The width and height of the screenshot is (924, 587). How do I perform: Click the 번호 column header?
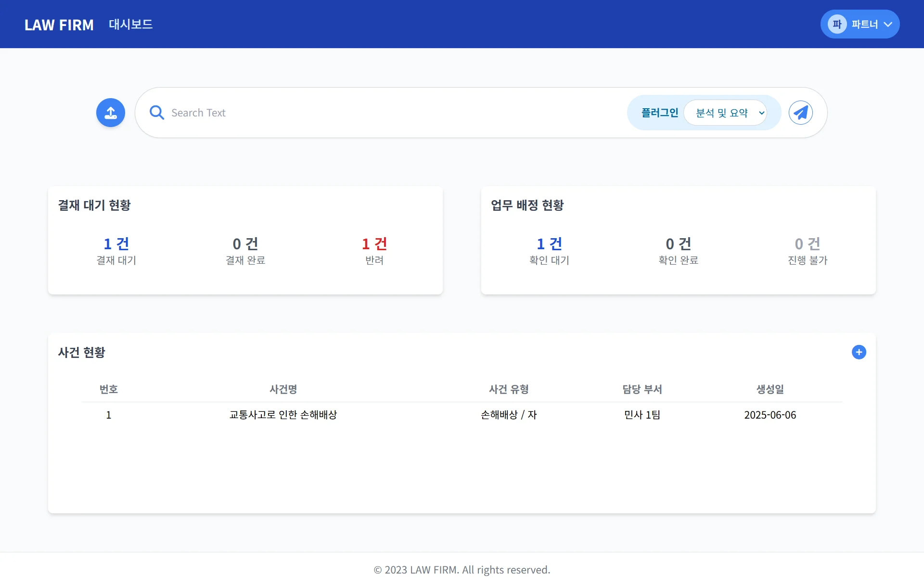pyautogui.click(x=109, y=389)
